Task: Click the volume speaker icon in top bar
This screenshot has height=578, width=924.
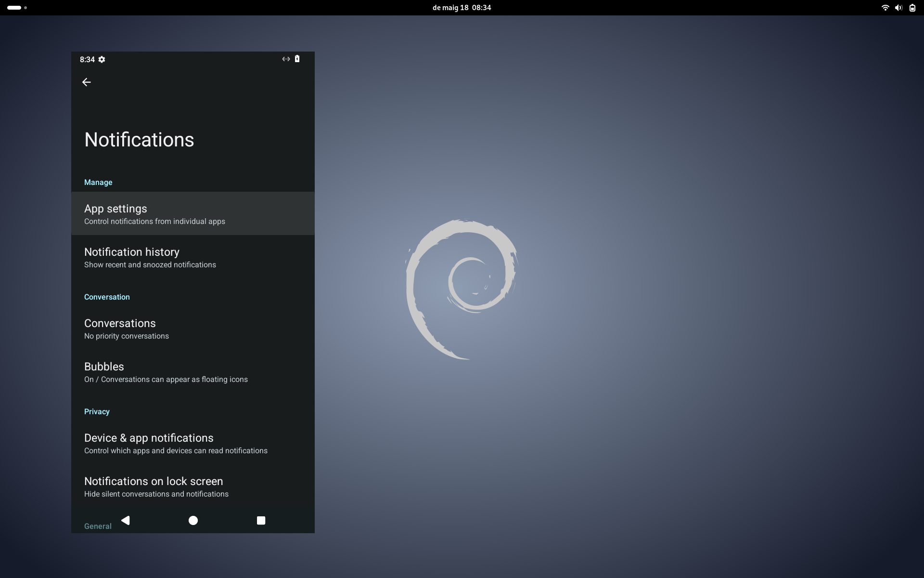Action: [x=898, y=8]
